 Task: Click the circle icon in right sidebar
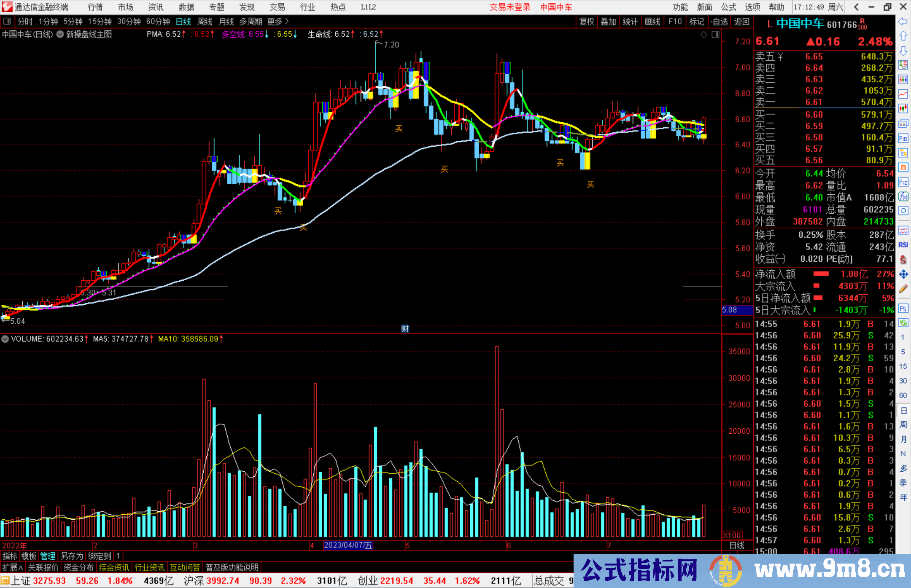(x=903, y=211)
